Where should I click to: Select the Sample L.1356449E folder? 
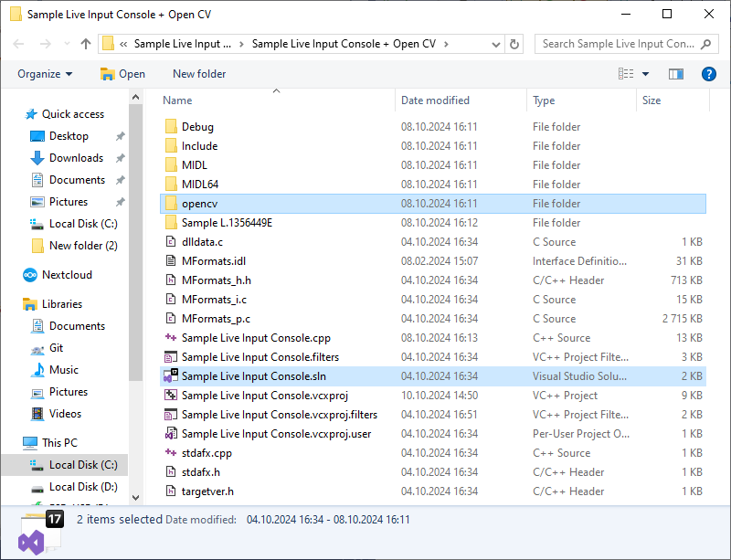[x=432, y=222]
